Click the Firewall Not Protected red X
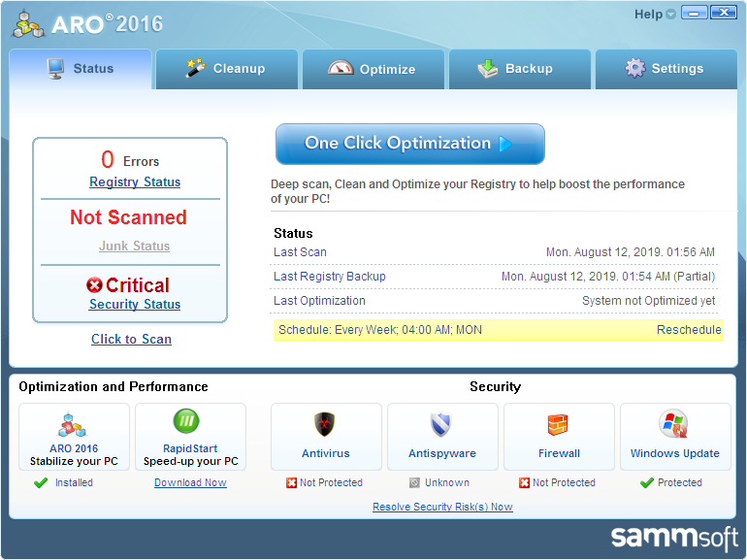This screenshot has height=560, width=747. pos(524,482)
